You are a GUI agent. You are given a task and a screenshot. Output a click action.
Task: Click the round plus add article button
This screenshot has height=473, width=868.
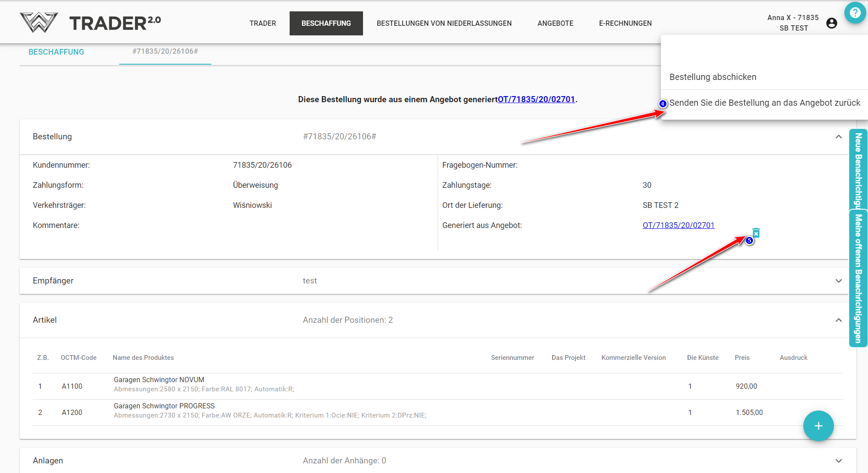818,426
